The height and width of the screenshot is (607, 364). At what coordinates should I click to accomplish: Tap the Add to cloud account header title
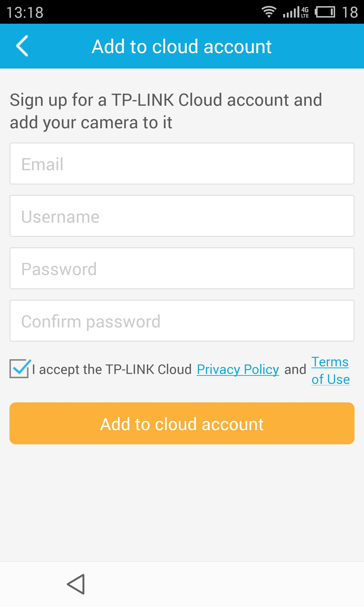click(x=182, y=46)
